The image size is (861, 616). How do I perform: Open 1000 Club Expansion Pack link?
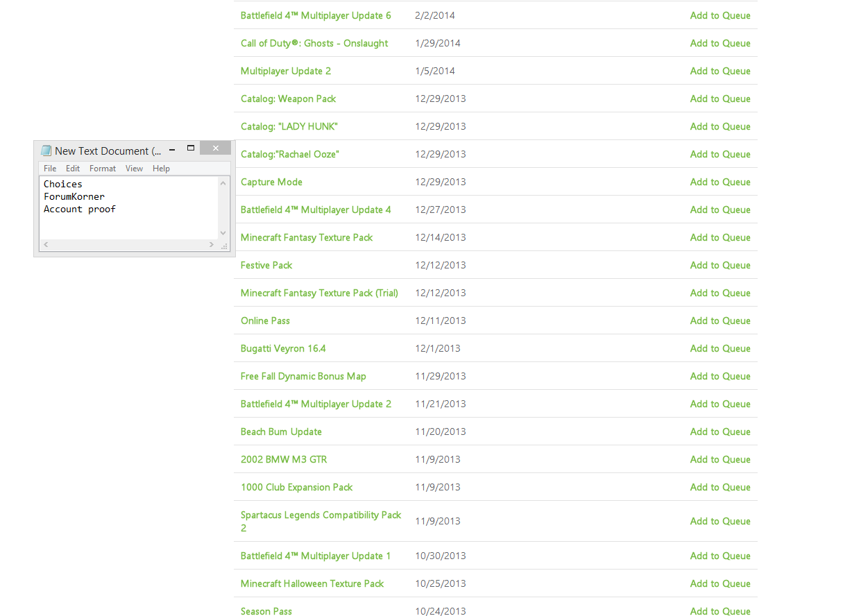297,487
